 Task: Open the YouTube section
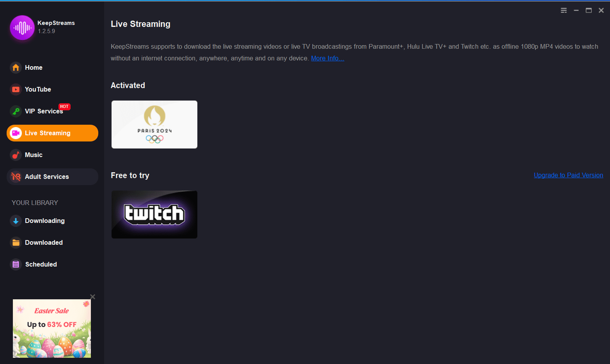[x=52, y=89]
